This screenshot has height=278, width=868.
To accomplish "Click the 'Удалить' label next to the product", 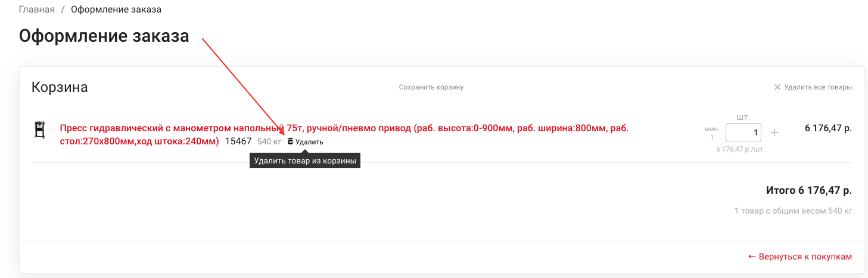I will (x=309, y=142).
